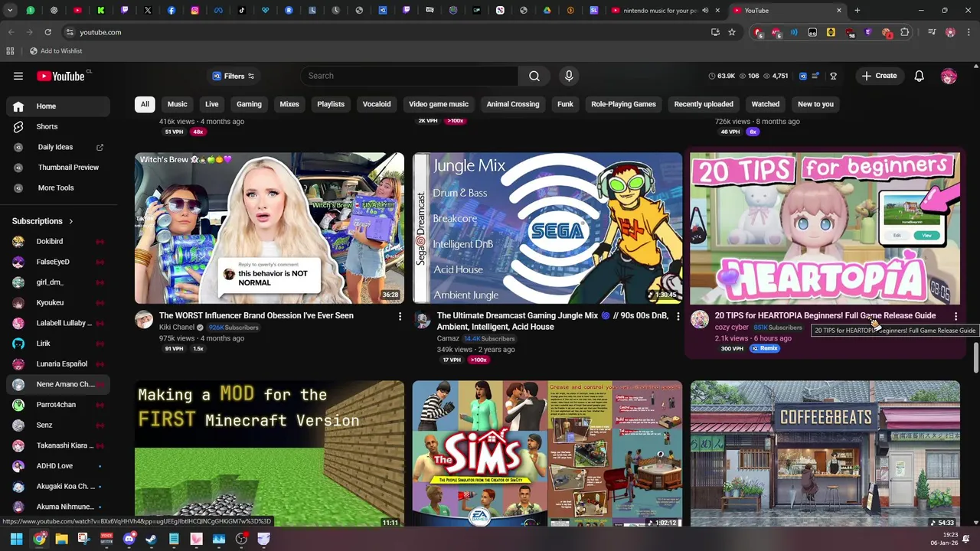Open Home in the sidebar
Screen dimensions: 980x551
click(58, 106)
